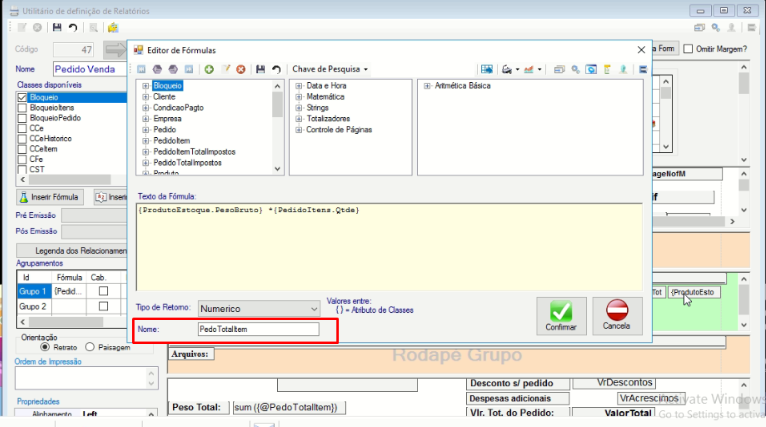The width and height of the screenshot is (766, 427).
Task: Select PedidoTotalImpostos tree item
Action: pos(187,163)
